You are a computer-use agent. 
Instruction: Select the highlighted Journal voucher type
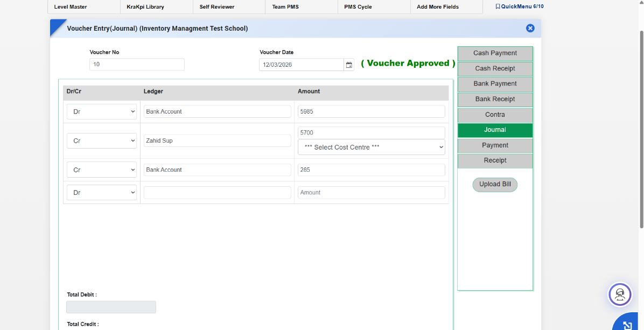[495, 130]
